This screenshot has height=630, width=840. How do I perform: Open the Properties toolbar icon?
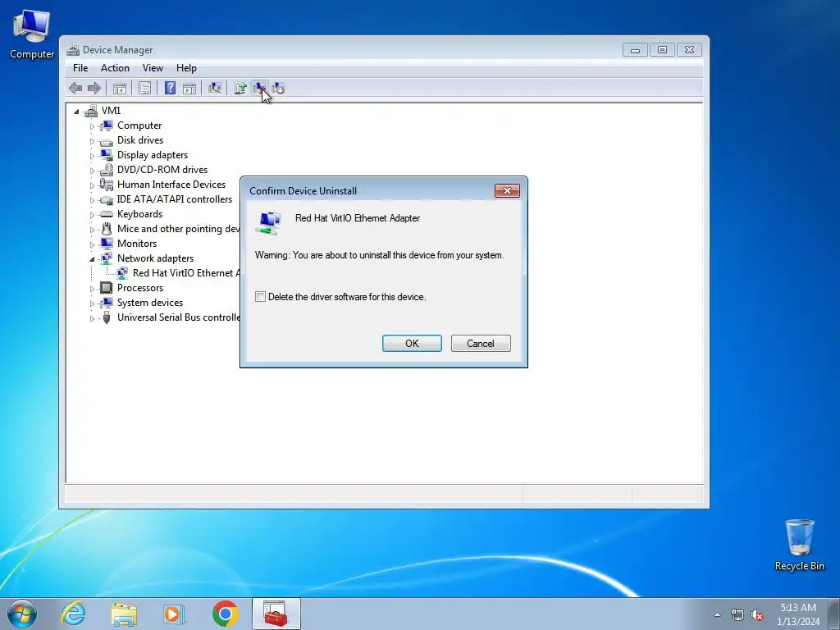pos(144,89)
